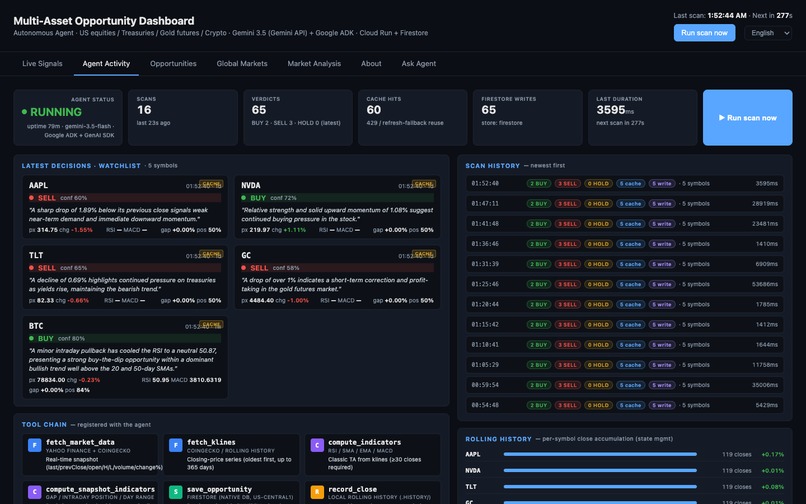Open the BTC decision card title
Image resolution: width=806 pixels, height=504 pixels.
36,326
